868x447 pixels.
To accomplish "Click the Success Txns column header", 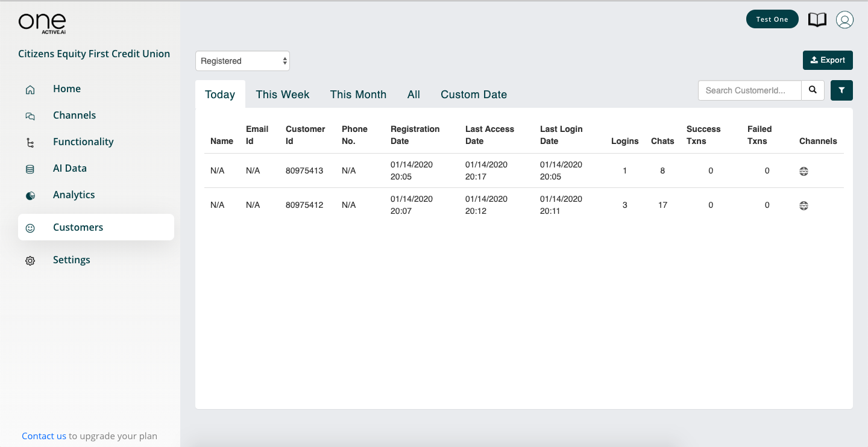I will click(x=703, y=135).
